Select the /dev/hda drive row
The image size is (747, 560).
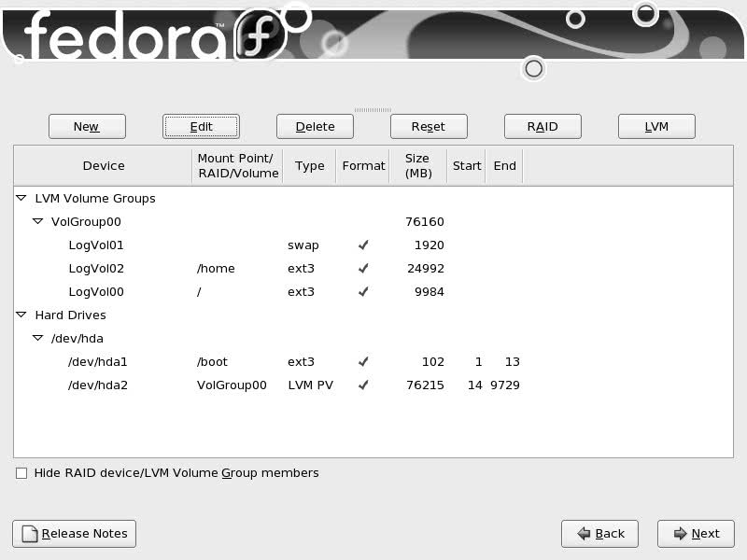373,339
